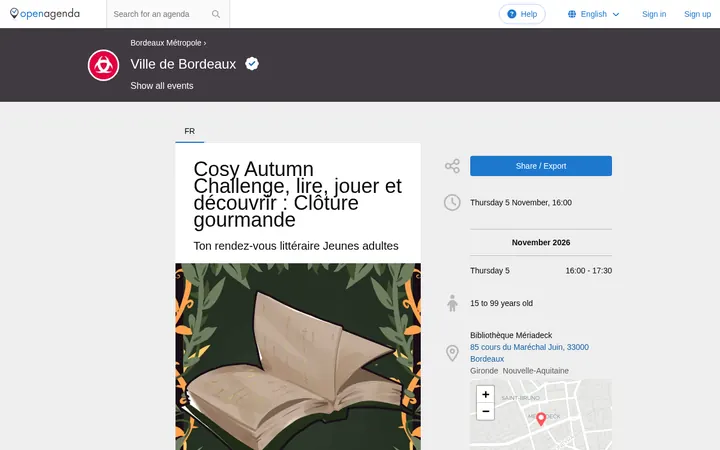Click the globe language icon

pos(572,14)
